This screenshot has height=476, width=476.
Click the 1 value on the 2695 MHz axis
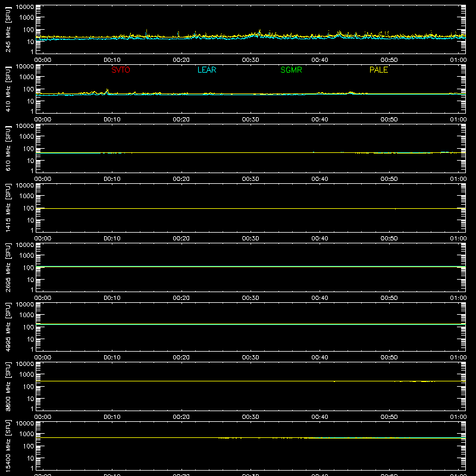coord(32,290)
